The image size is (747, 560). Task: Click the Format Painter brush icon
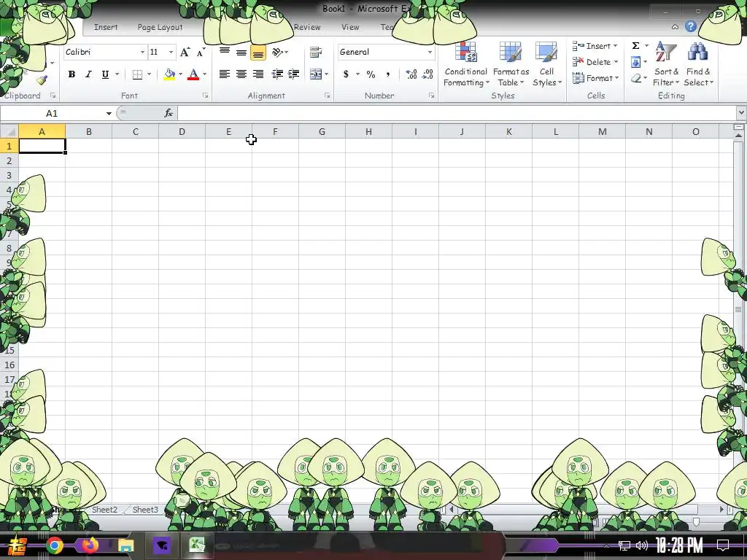(42, 80)
